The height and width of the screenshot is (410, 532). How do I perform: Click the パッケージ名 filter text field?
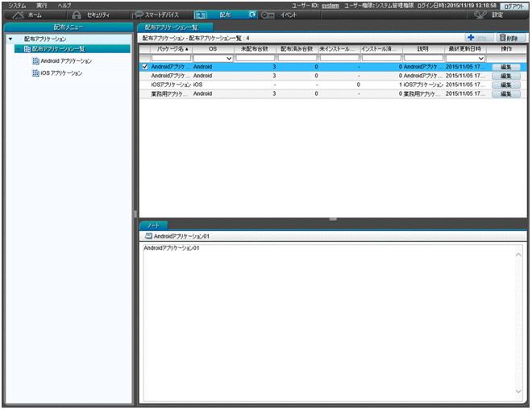point(166,58)
